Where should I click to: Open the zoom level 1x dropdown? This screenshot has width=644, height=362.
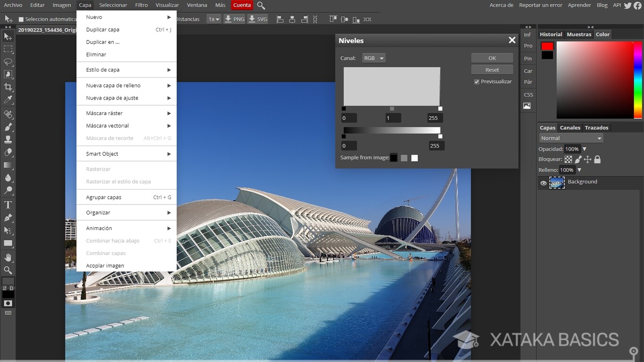click(214, 19)
